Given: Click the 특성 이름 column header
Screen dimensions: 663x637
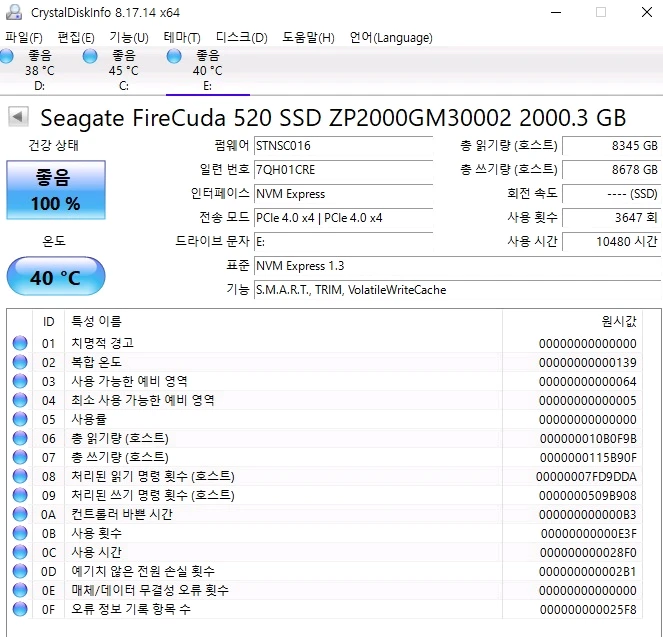Looking at the screenshot, I should click(283, 322).
